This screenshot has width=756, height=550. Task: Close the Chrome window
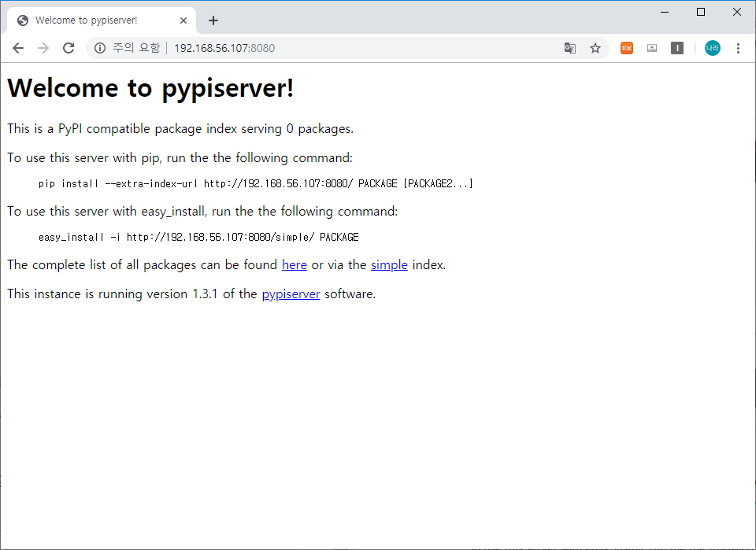click(x=737, y=12)
